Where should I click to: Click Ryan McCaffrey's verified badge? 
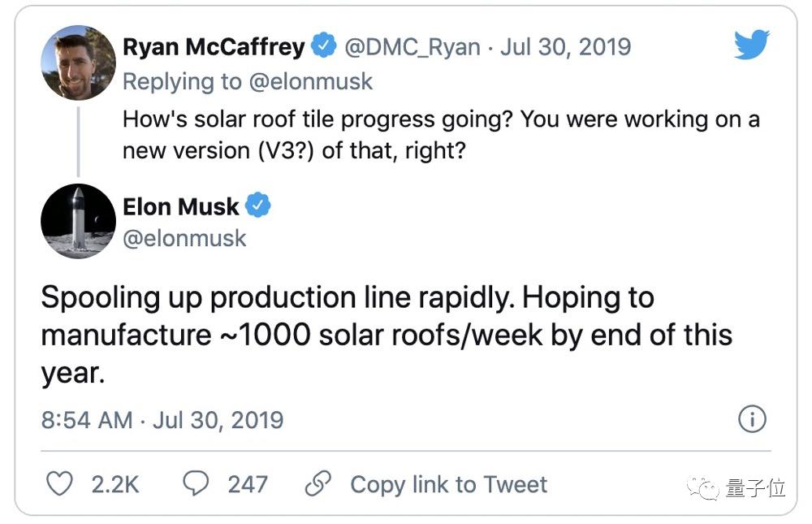[325, 46]
